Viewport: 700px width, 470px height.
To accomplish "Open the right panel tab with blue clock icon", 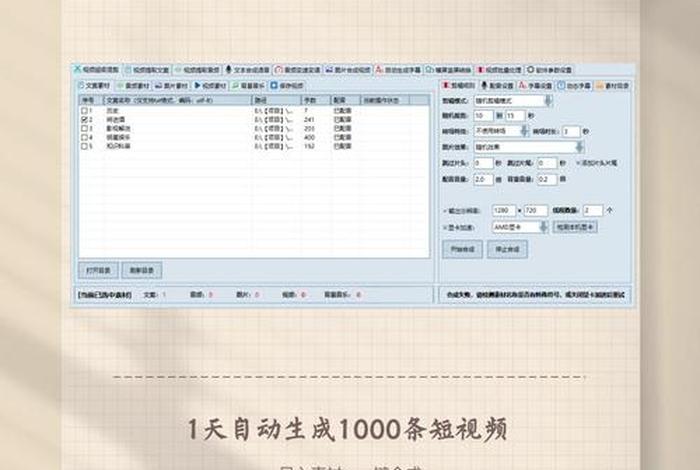I will point(574,85).
